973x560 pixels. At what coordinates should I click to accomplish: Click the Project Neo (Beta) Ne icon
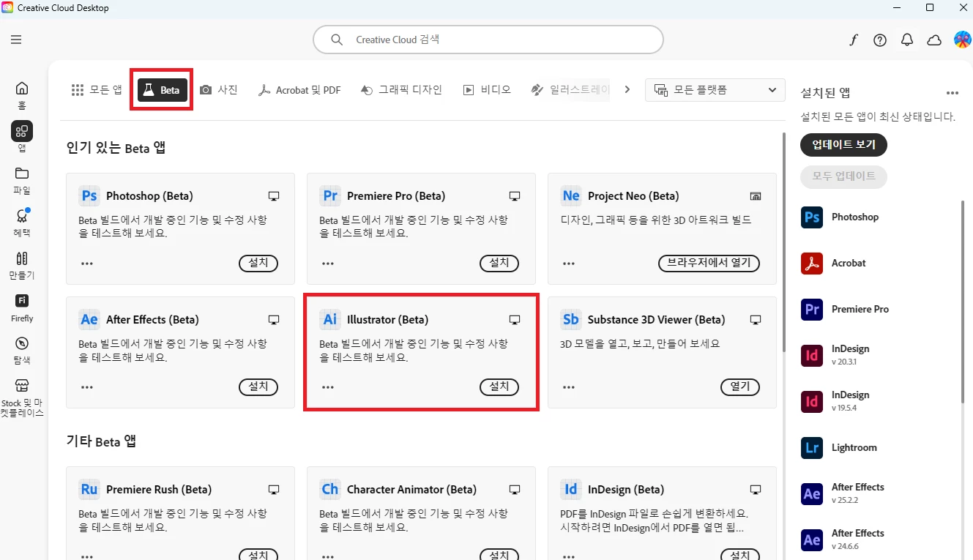click(x=571, y=195)
